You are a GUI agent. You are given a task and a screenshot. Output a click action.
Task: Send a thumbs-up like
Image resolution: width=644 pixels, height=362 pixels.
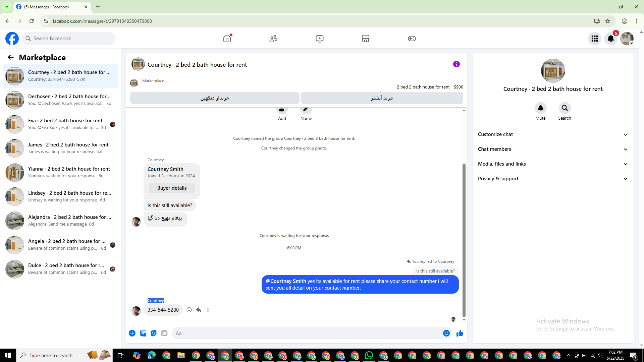460,333
